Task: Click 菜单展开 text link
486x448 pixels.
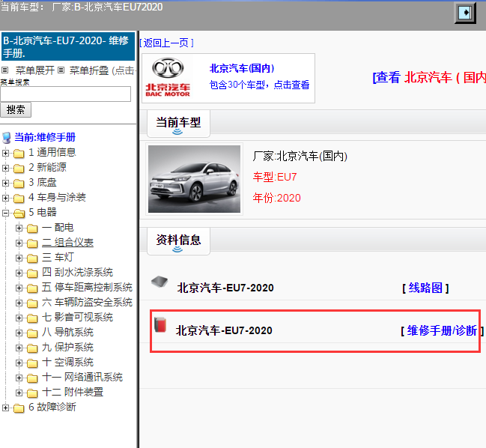Action: pos(35,70)
